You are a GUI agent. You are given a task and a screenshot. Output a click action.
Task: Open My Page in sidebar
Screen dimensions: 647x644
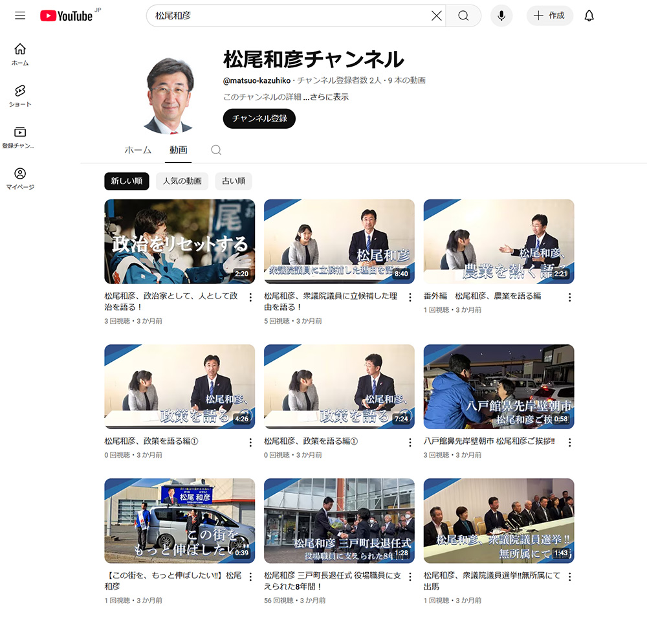(20, 178)
